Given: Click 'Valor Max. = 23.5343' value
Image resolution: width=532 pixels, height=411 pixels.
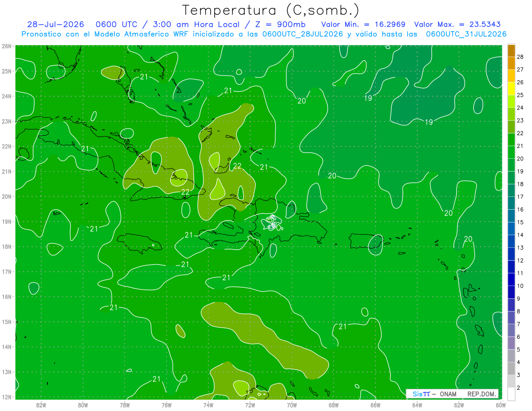Looking at the screenshot, I should pos(458,24).
